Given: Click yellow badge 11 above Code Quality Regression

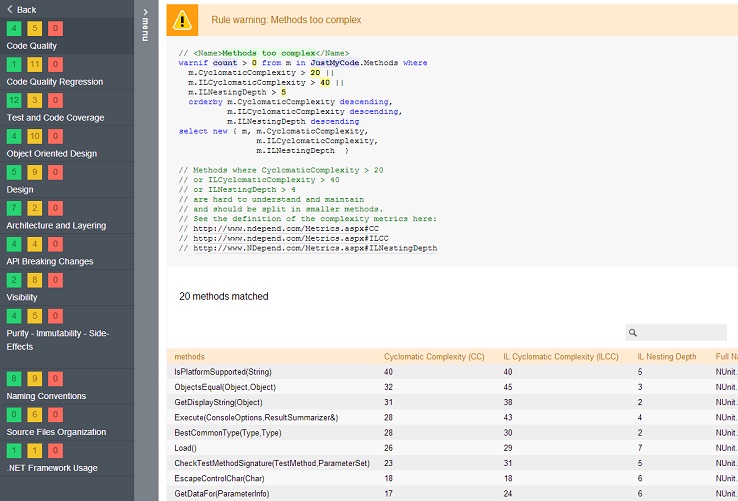Looking at the screenshot, I should (34, 64).
